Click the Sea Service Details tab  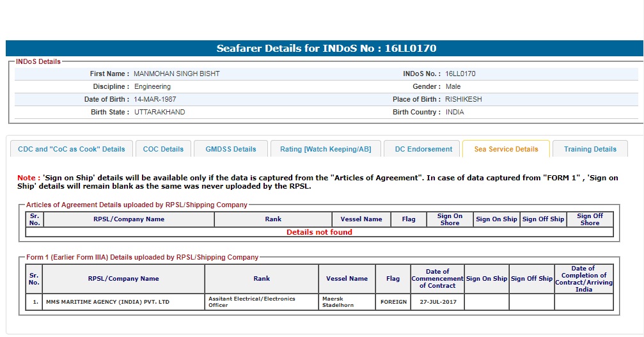(506, 149)
